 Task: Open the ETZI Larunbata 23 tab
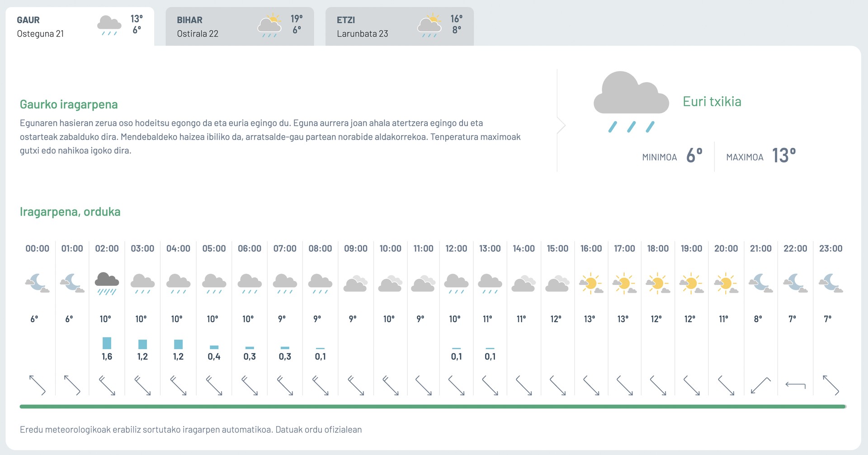click(x=400, y=26)
